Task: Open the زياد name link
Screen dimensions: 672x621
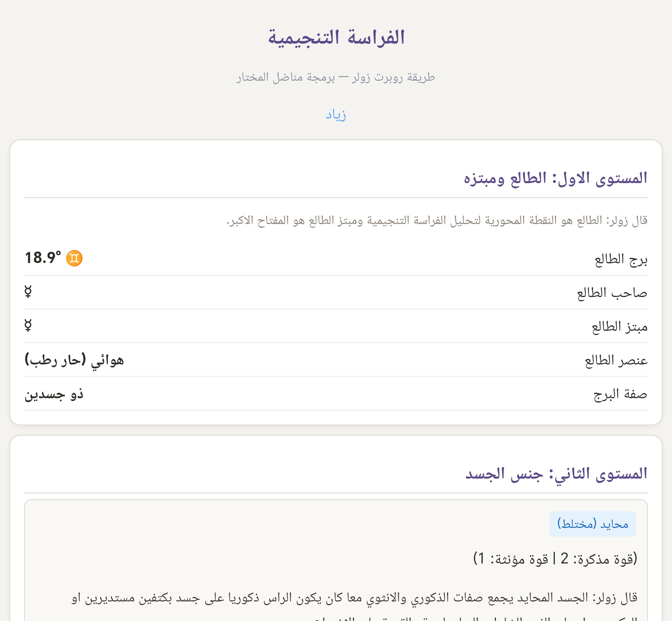Action: click(x=336, y=114)
